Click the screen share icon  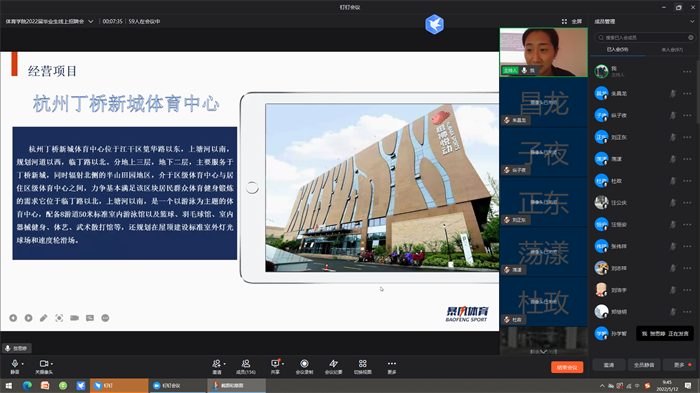click(275, 364)
